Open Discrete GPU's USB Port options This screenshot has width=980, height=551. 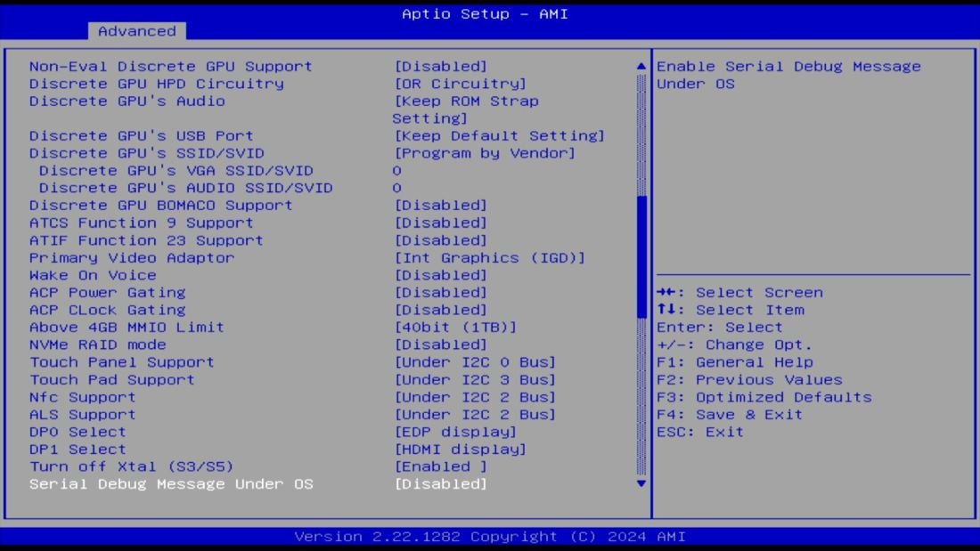pos(500,136)
